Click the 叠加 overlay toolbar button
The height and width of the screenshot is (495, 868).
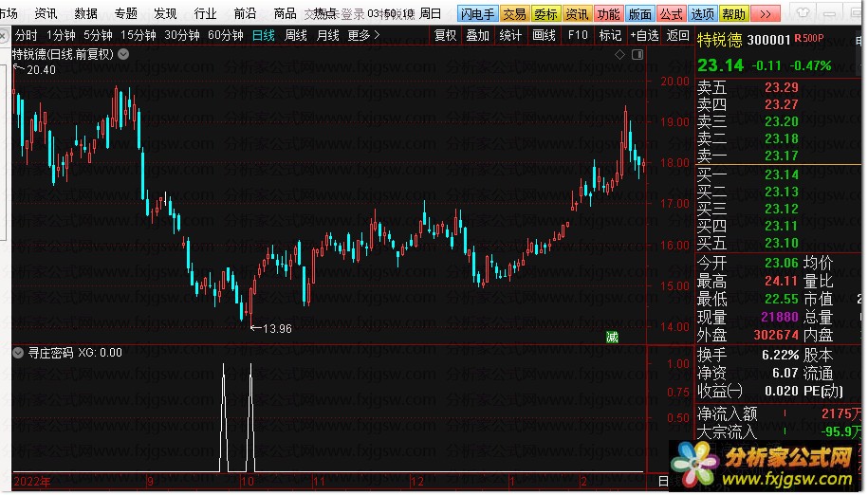click(x=478, y=35)
